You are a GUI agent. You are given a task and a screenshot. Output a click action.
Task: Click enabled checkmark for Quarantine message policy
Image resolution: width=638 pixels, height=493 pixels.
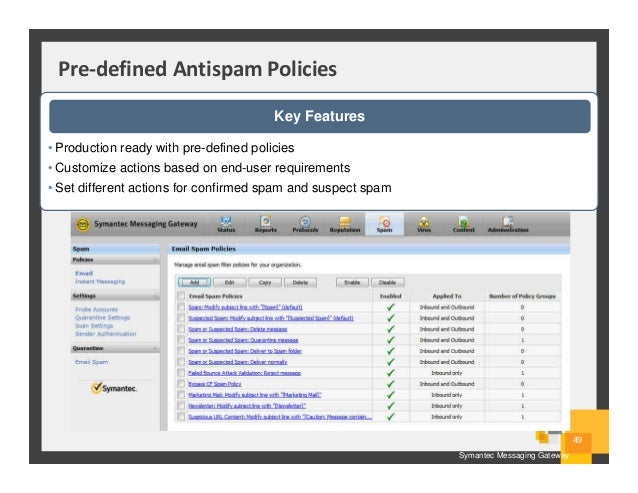391,340
